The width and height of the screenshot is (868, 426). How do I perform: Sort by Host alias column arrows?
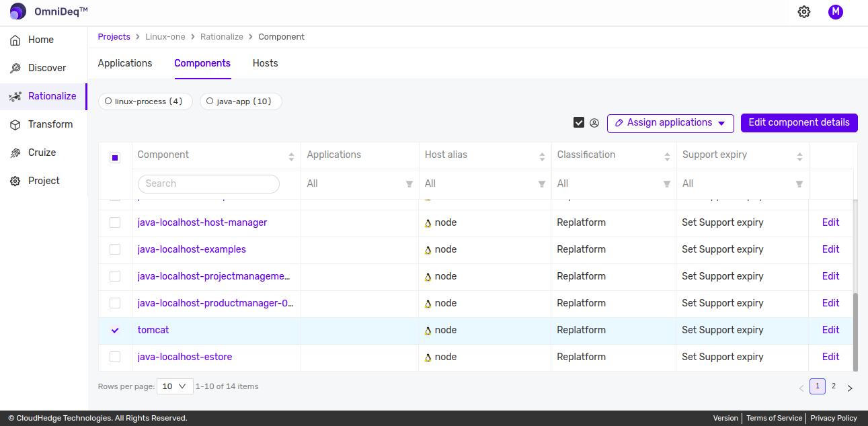pyautogui.click(x=542, y=157)
